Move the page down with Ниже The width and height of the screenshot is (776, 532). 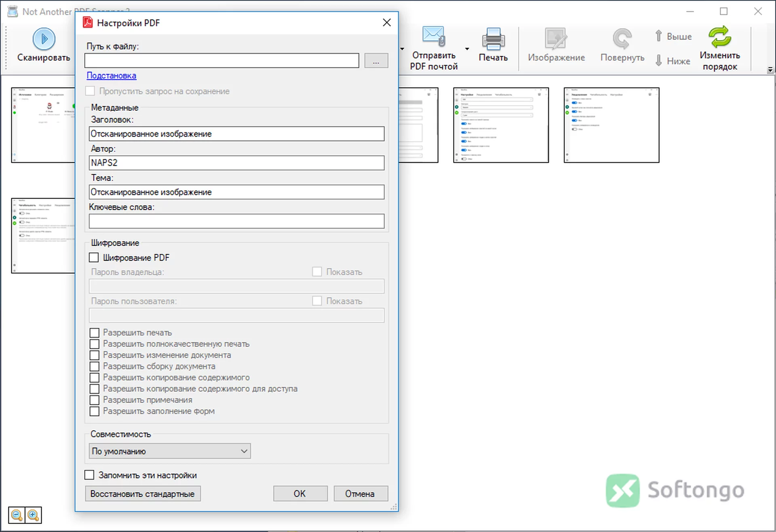(x=673, y=61)
